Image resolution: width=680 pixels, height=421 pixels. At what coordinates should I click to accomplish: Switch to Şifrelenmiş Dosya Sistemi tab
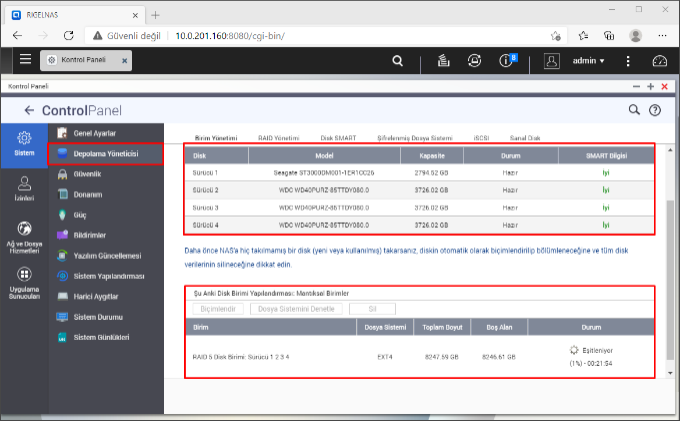coord(415,138)
